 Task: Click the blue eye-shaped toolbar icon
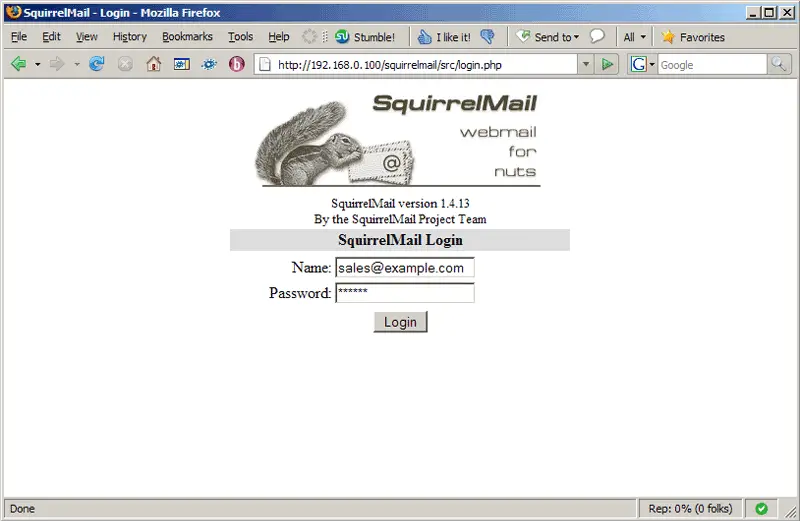coord(209,64)
